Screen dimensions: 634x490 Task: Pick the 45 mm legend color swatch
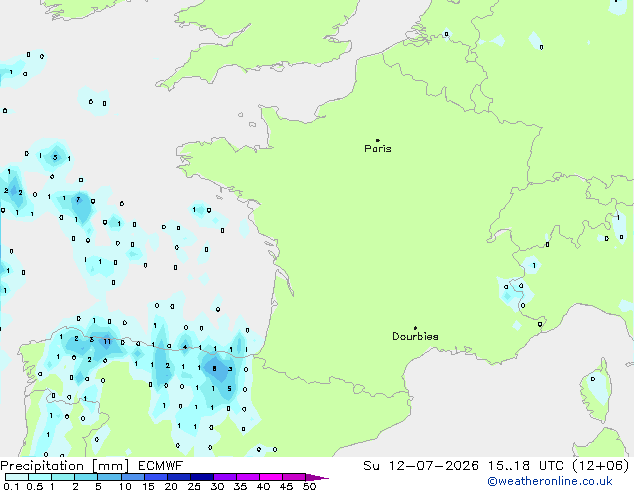pos(294,477)
